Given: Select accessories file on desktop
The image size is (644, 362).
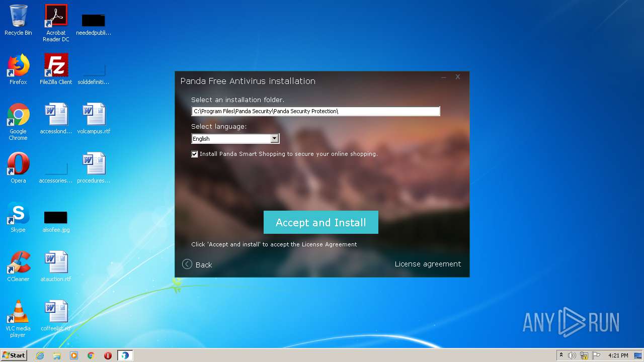Looking at the screenshot, I should point(56,172).
